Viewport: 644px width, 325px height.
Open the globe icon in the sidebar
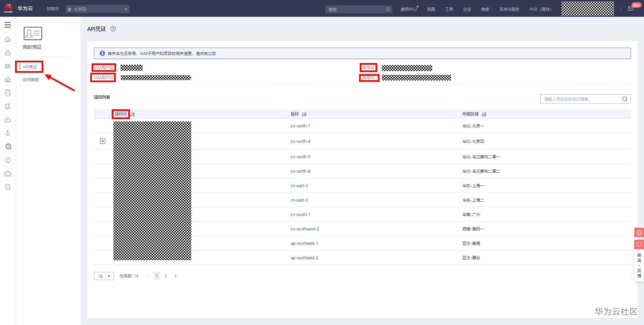point(8,147)
